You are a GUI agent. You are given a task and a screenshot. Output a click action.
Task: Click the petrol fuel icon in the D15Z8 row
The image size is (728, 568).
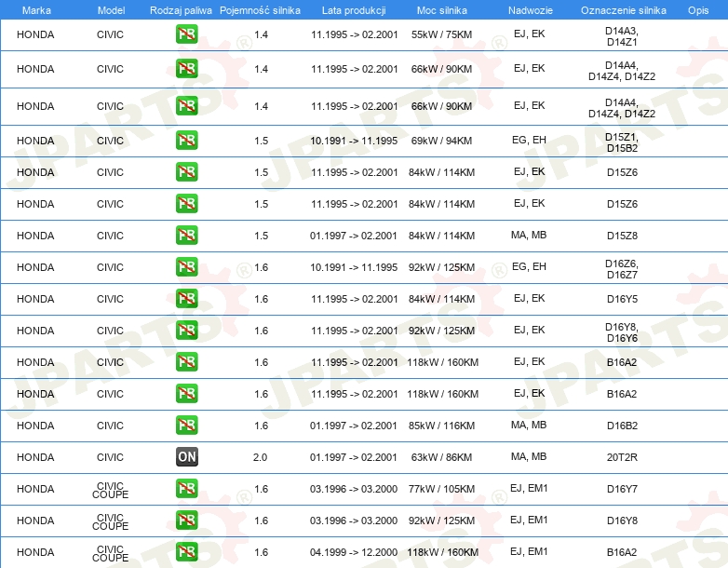point(186,235)
